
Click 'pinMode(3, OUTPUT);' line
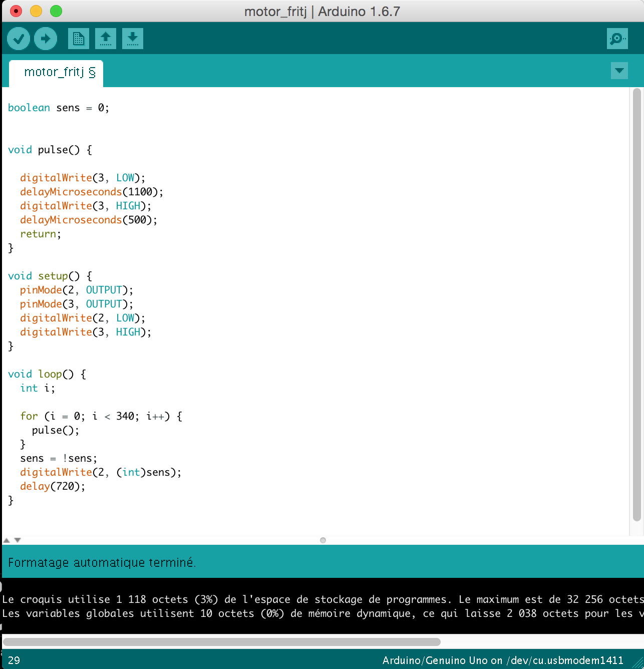coord(77,304)
